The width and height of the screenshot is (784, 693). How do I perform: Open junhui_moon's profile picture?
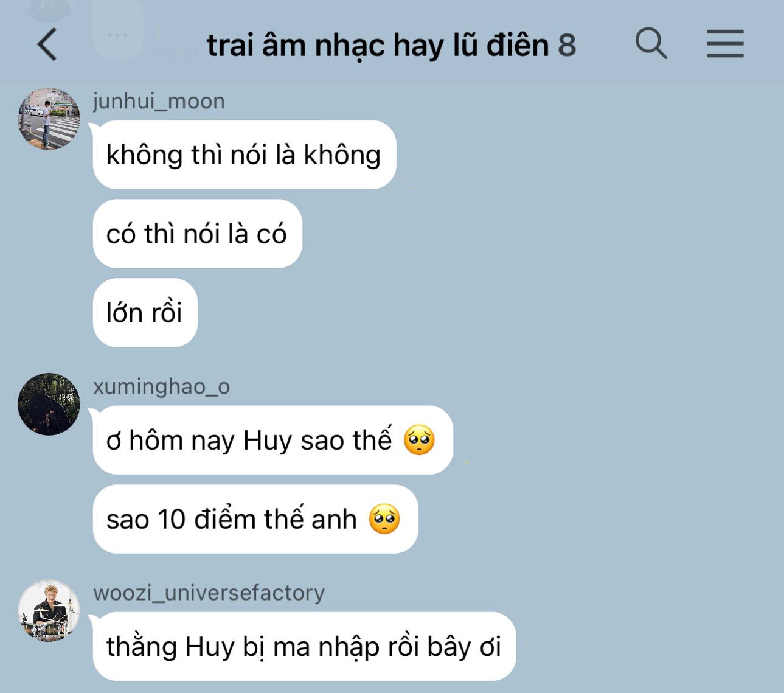[49, 119]
